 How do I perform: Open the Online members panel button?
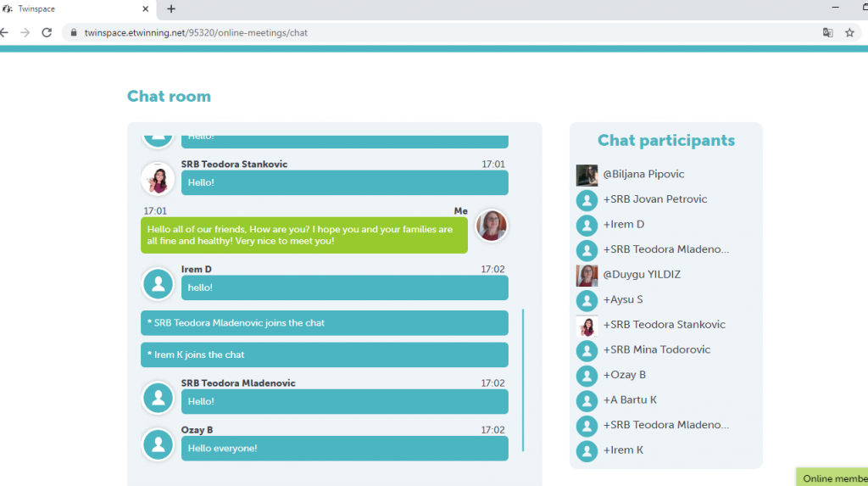pos(834,478)
